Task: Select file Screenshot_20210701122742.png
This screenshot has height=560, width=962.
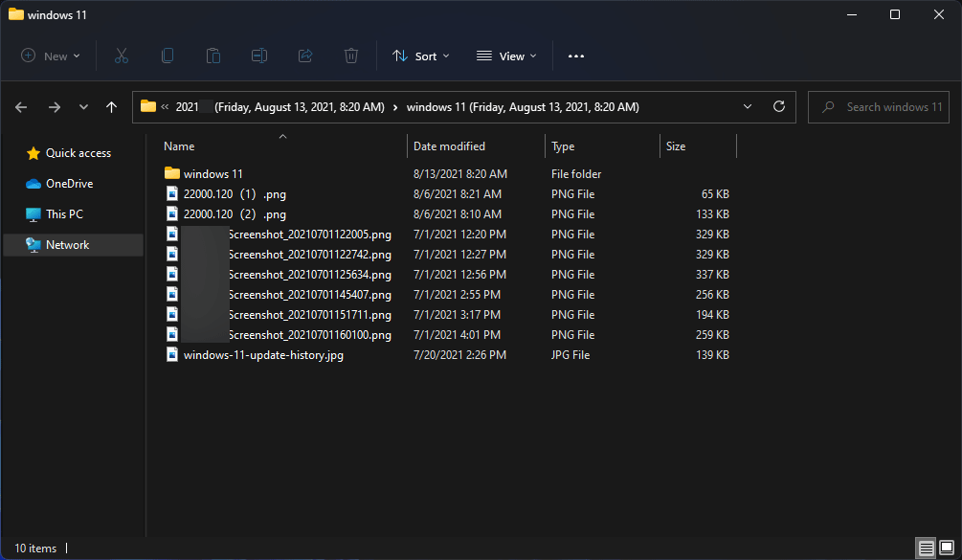Action: 310,254
